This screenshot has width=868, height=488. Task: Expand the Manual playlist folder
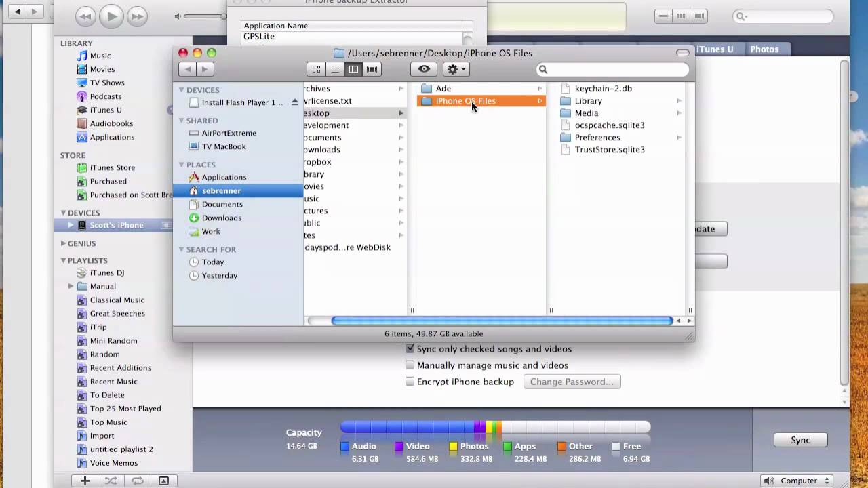(x=71, y=286)
